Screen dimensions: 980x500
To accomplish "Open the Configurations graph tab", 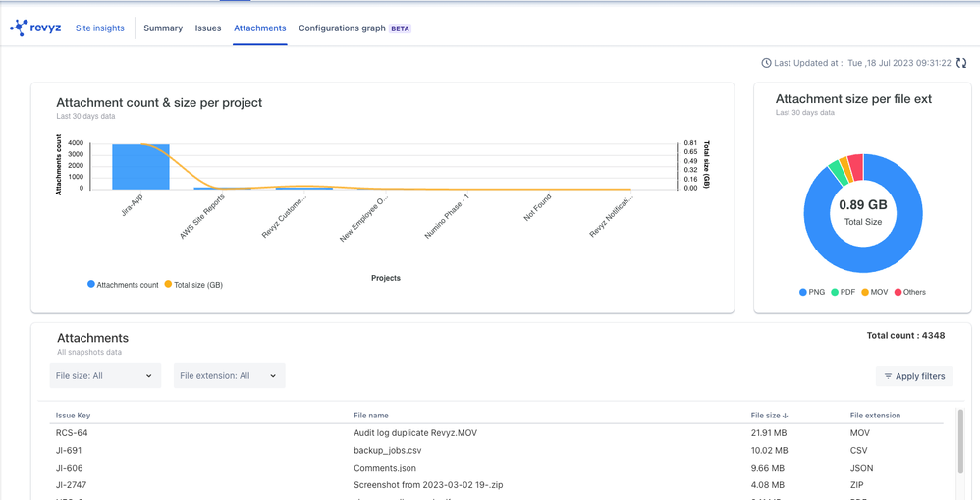I will point(342,28).
